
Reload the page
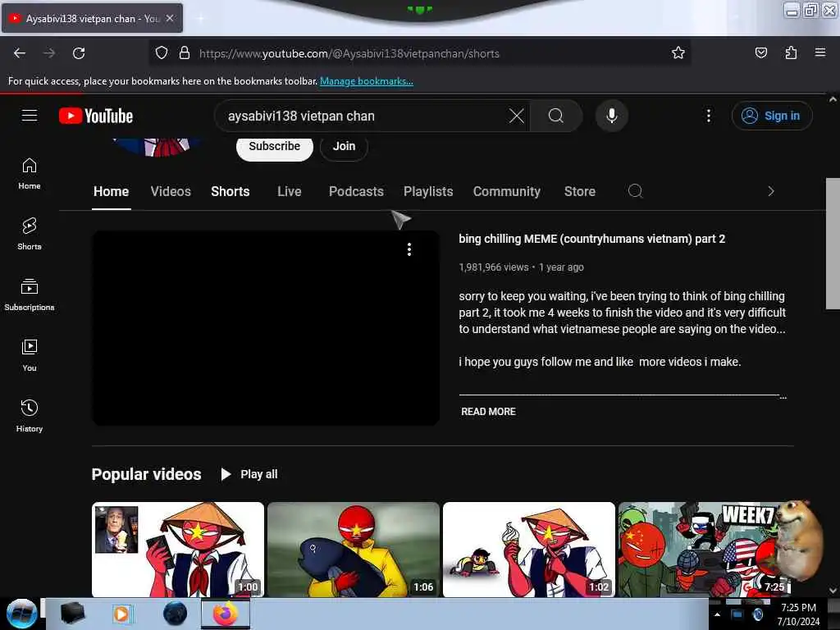(79, 53)
